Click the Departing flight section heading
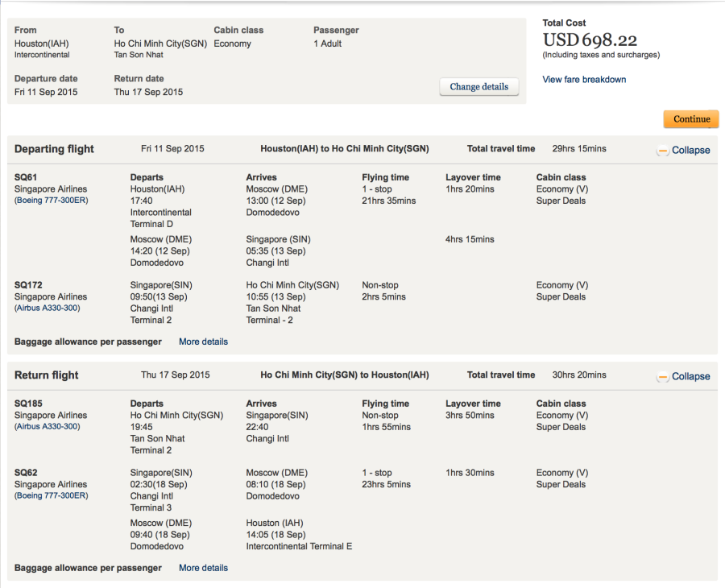This screenshot has height=588, width=725. pyautogui.click(x=54, y=149)
